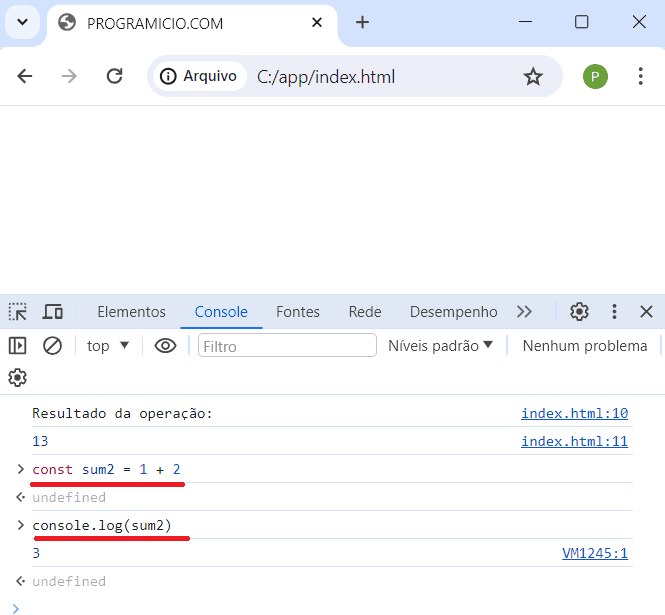Select the logged value 13
665x615 pixels.
40,441
